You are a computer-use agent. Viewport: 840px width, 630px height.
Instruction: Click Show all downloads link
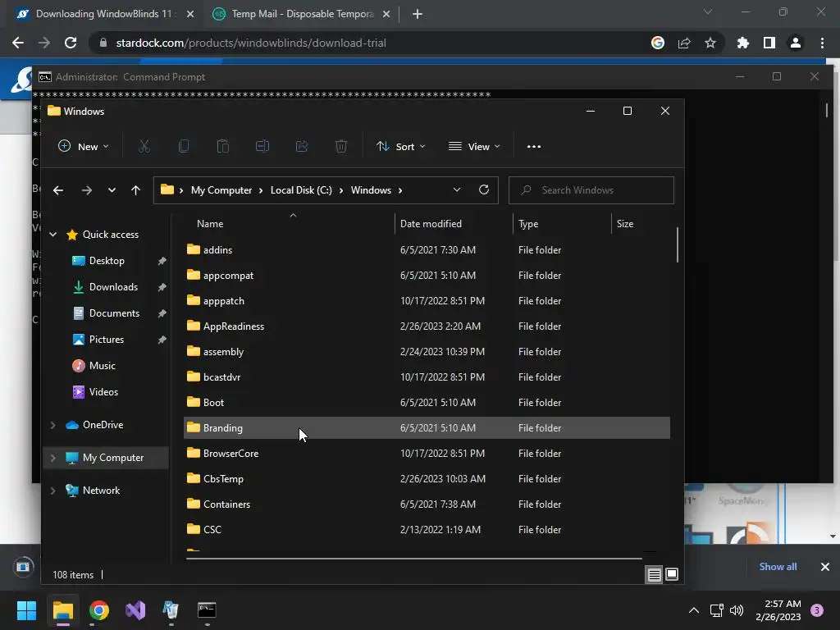(778, 566)
